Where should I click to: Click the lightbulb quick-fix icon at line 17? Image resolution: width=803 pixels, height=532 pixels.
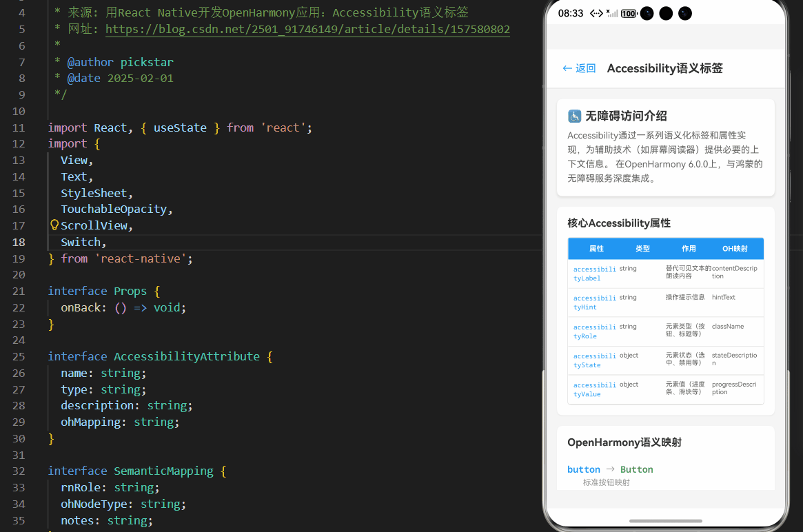point(54,225)
